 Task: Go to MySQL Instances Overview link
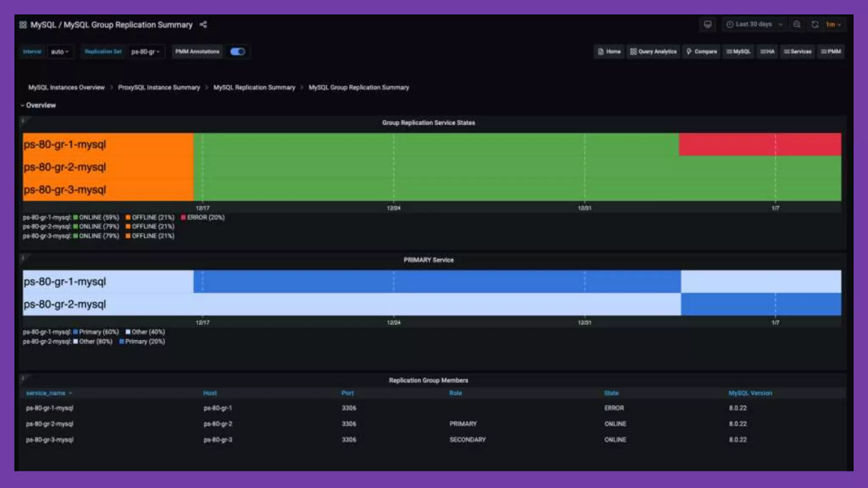point(67,87)
